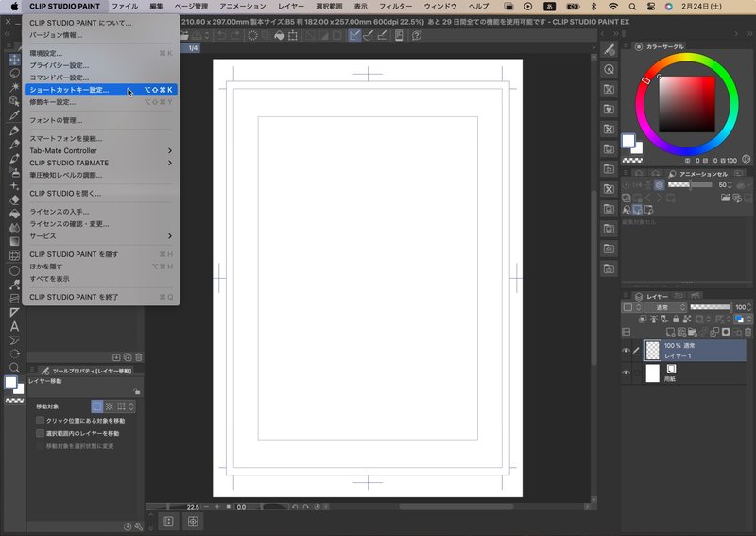Select レイヤー 1 layer thumbnail
Image resolution: width=756 pixels, height=536 pixels.
[x=652, y=351]
